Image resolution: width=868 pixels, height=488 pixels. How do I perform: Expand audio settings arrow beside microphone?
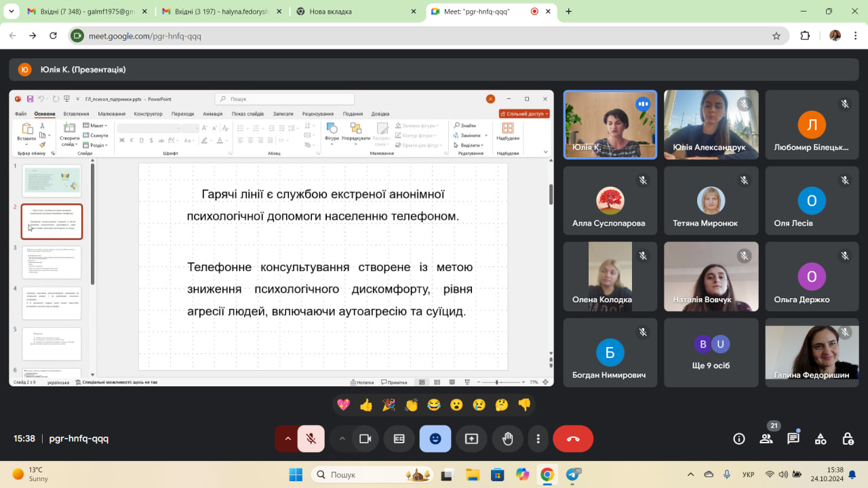point(288,439)
